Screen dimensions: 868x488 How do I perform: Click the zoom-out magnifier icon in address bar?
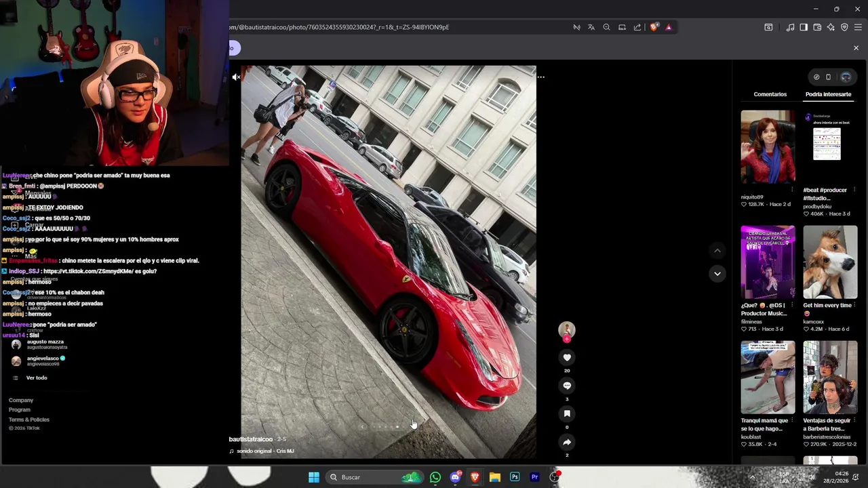(x=606, y=27)
